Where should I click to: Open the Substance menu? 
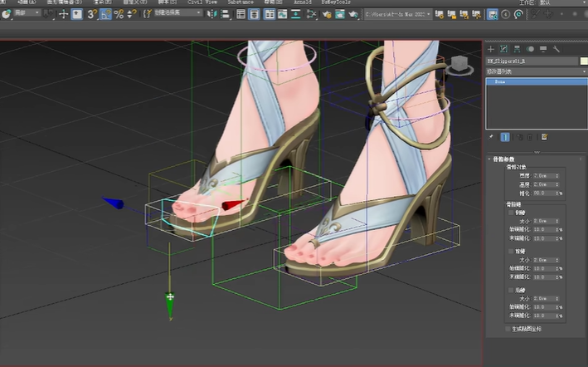pyautogui.click(x=241, y=2)
